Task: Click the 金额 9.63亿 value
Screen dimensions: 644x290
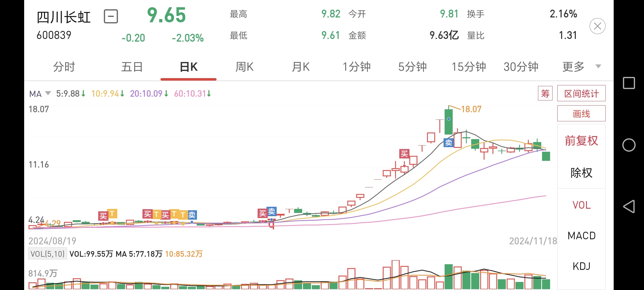Action: click(444, 35)
